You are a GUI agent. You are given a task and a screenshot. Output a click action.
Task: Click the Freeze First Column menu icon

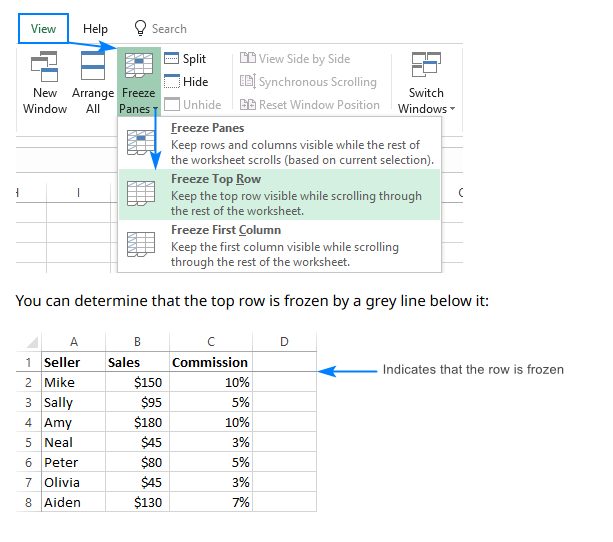click(141, 245)
